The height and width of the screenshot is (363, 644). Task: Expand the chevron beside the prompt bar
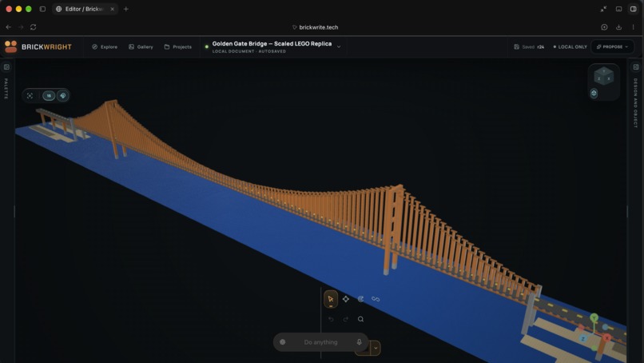click(376, 348)
